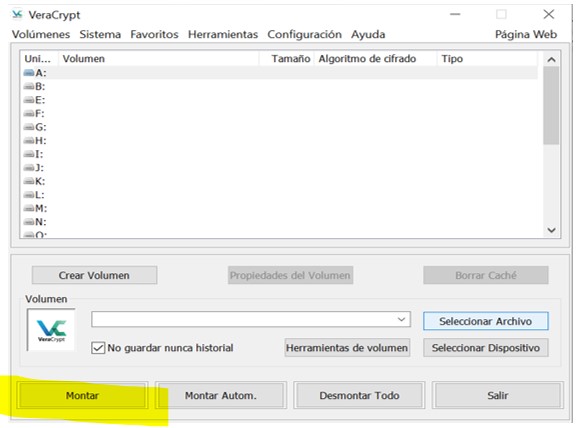Sort by the Tamaño column header

click(x=286, y=59)
